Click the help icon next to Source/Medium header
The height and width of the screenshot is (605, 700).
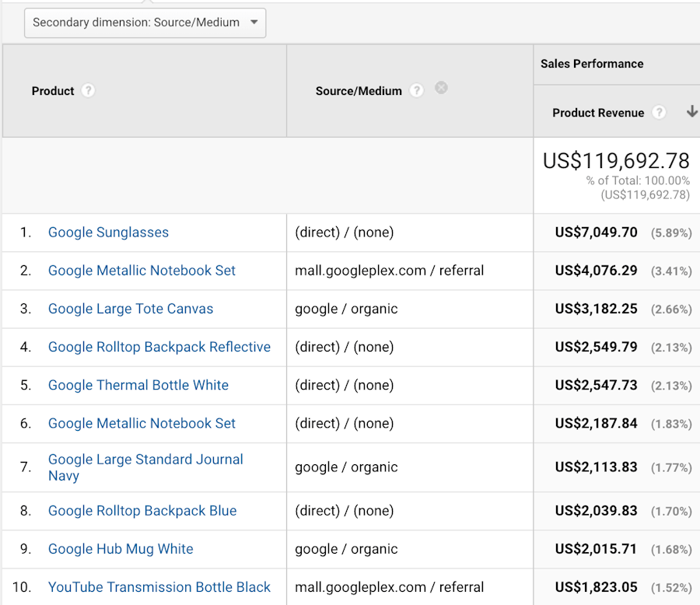[417, 91]
